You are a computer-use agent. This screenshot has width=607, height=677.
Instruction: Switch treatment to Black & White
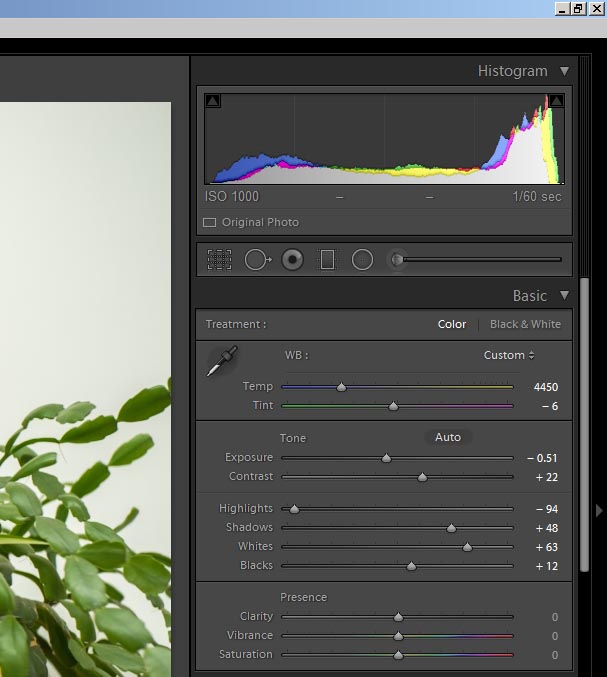click(x=525, y=324)
